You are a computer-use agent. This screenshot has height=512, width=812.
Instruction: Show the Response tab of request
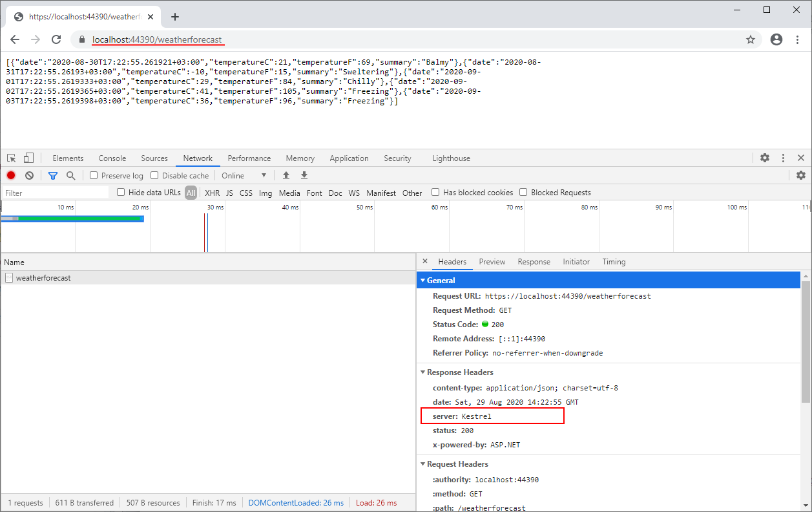click(x=534, y=261)
